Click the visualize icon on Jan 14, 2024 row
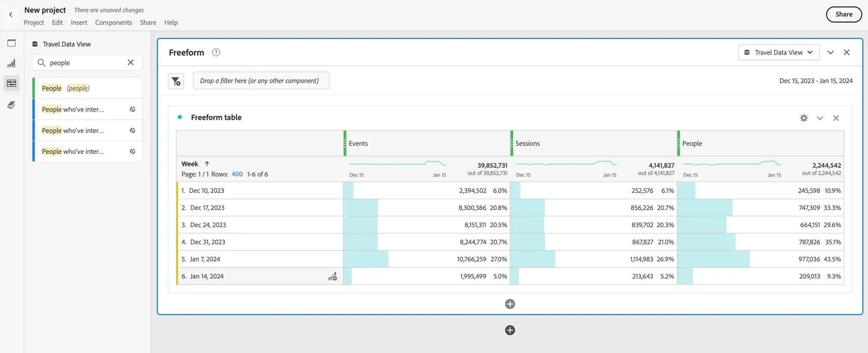The height and width of the screenshot is (353, 868). pyautogui.click(x=332, y=276)
